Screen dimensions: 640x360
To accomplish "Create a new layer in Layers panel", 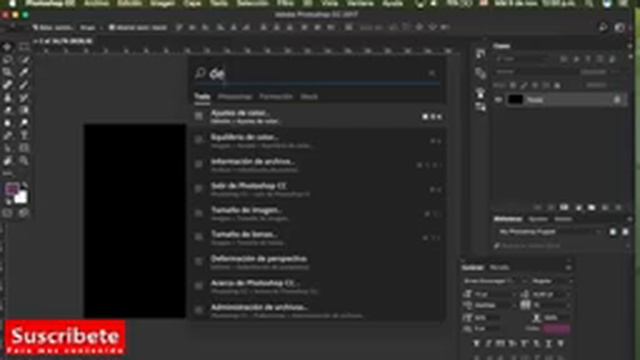I will pyautogui.click(x=605, y=208).
